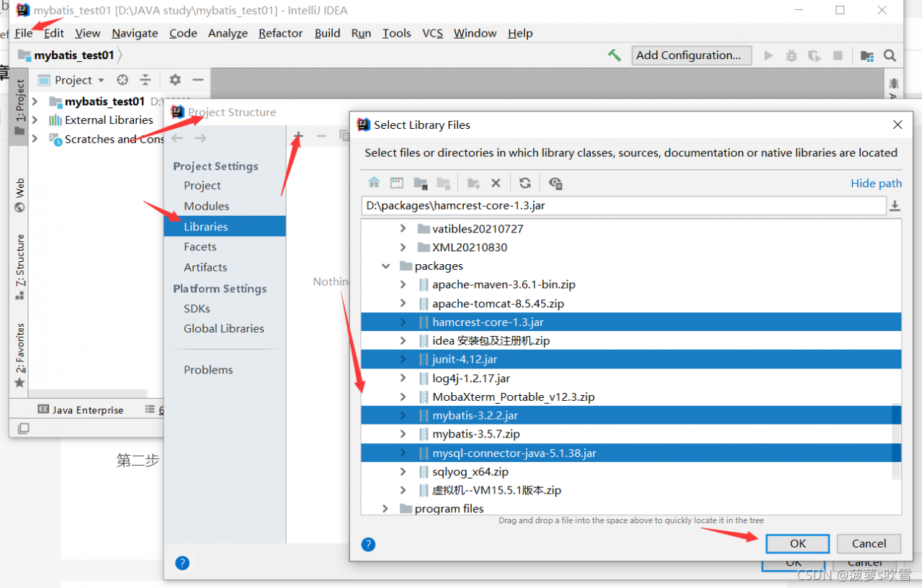The width and height of the screenshot is (922, 588).
Task: Click the Home Directory icon in file chooser
Action: click(x=374, y=183)
